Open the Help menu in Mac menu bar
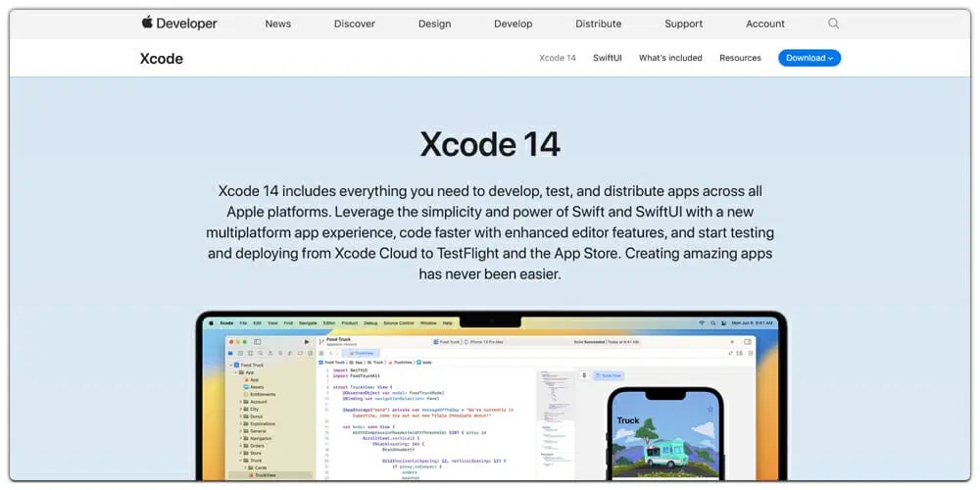This screenshot has width=980, height=490. (447, 323)
